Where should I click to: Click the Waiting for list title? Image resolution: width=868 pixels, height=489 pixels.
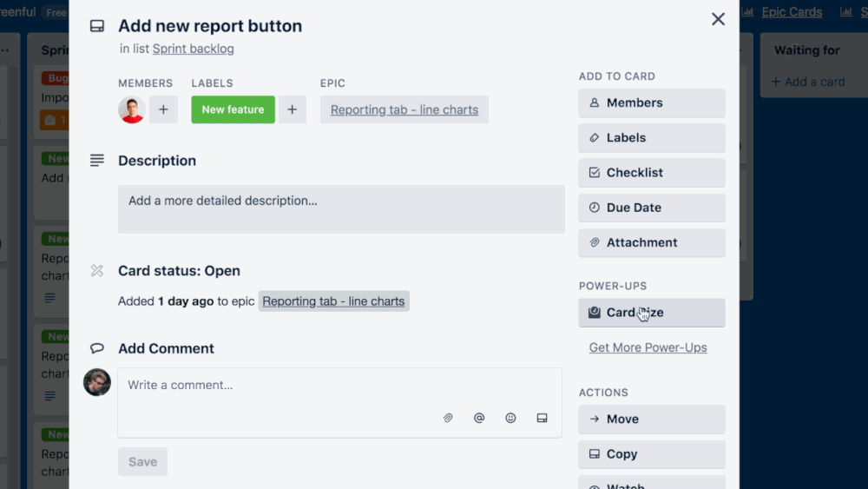pyautogui.click(x=807, y=50)
